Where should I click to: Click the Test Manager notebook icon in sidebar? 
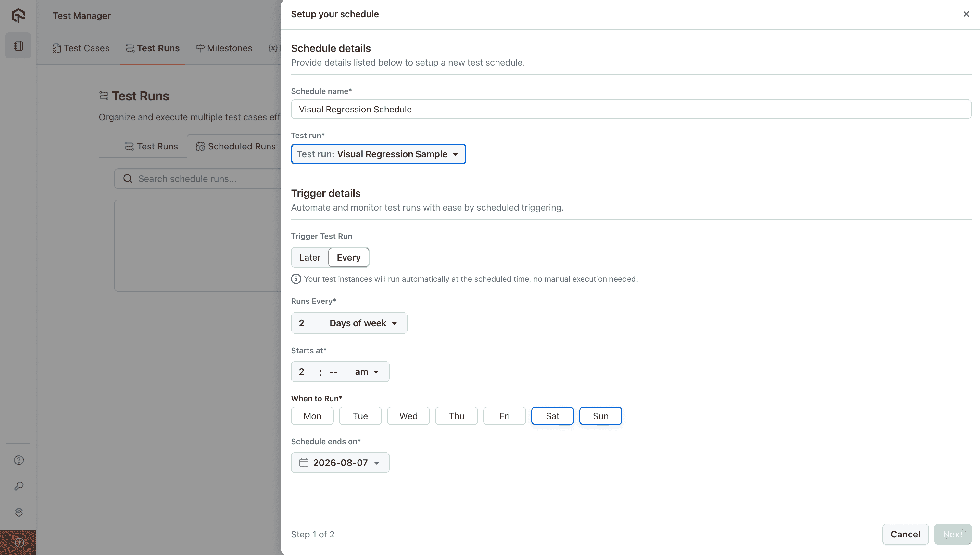[x=18, y=45]
